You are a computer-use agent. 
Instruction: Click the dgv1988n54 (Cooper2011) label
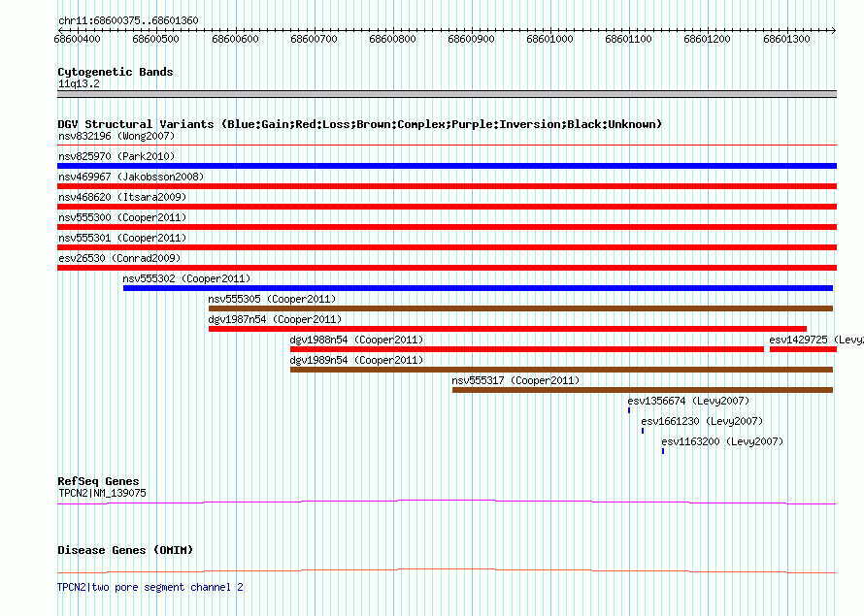[356, 340]
